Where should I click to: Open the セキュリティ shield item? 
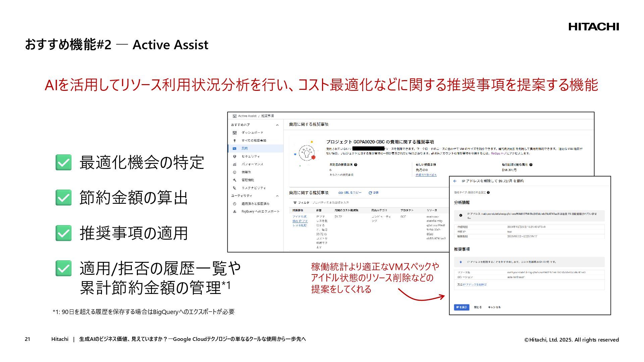pos(250,157)
